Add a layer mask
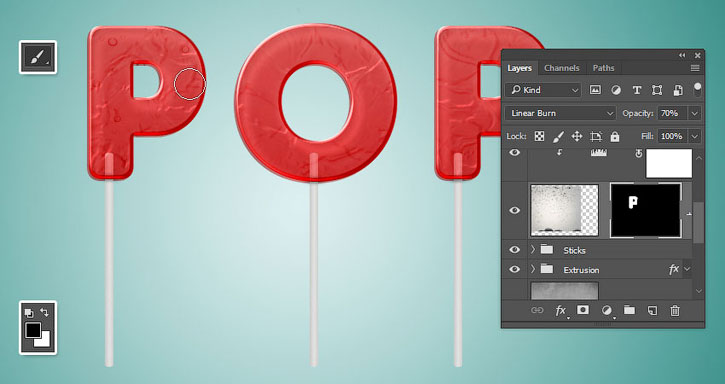The width and height of the screenshot is (725, 384). (583, 310)
